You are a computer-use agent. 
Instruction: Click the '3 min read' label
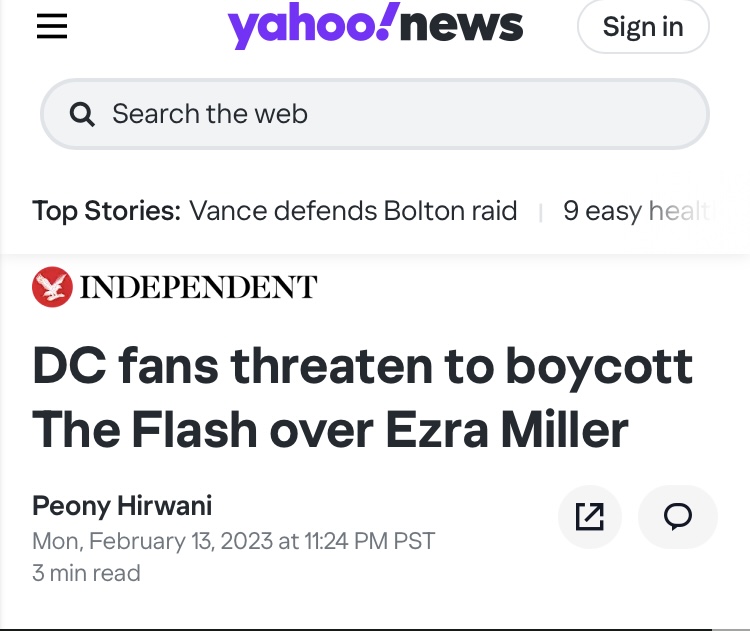point(86,573)
